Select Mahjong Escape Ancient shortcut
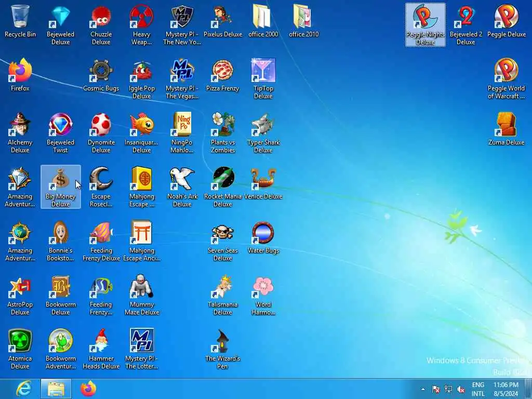Viewport: 532px width, 399px height. coord(141,241)
